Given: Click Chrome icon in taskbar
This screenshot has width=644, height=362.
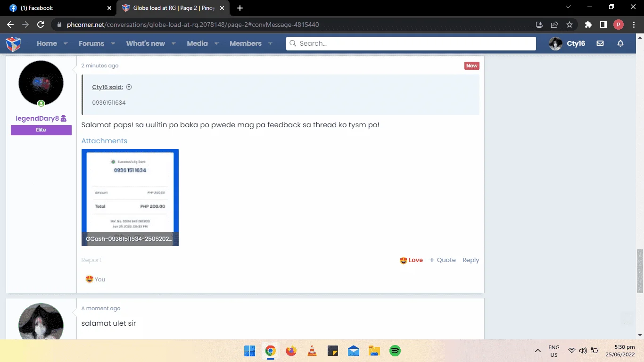Looking at the screenshot, I should (270, 351).
